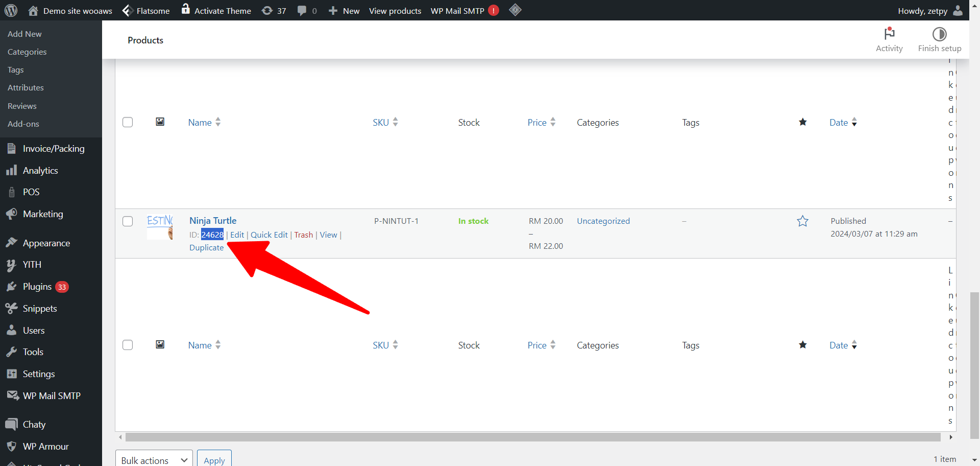Image resolution: width=980 pixels, height=466 pixels.
Task: Open the Activity flag panel
Action: pyautogui.click(x=889, y=40)
